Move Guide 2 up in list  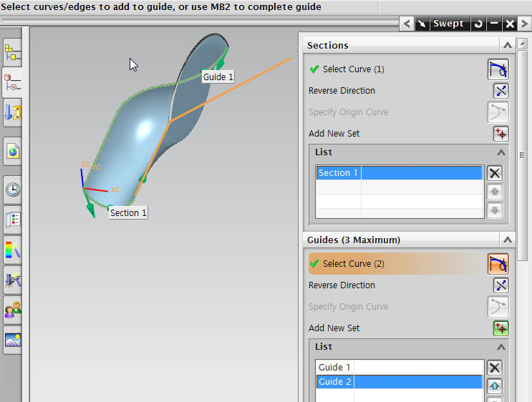click(495, 386)
